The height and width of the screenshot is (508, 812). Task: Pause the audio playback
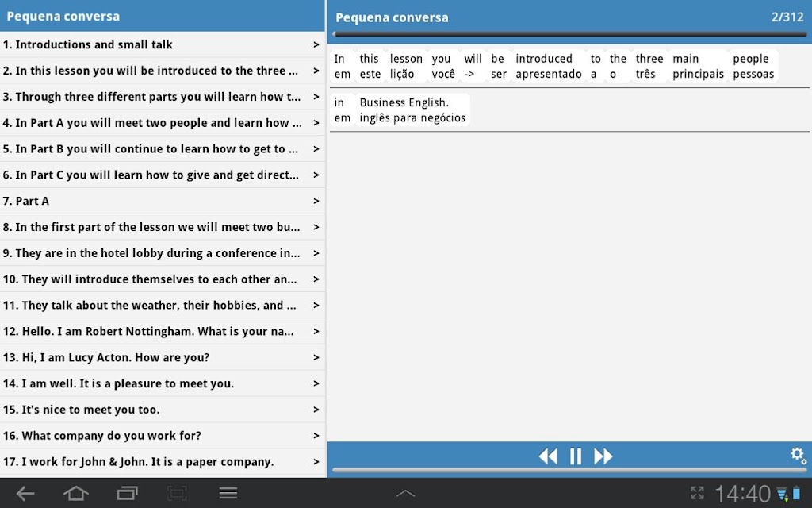pyautogui.click(x=576, y=456)
